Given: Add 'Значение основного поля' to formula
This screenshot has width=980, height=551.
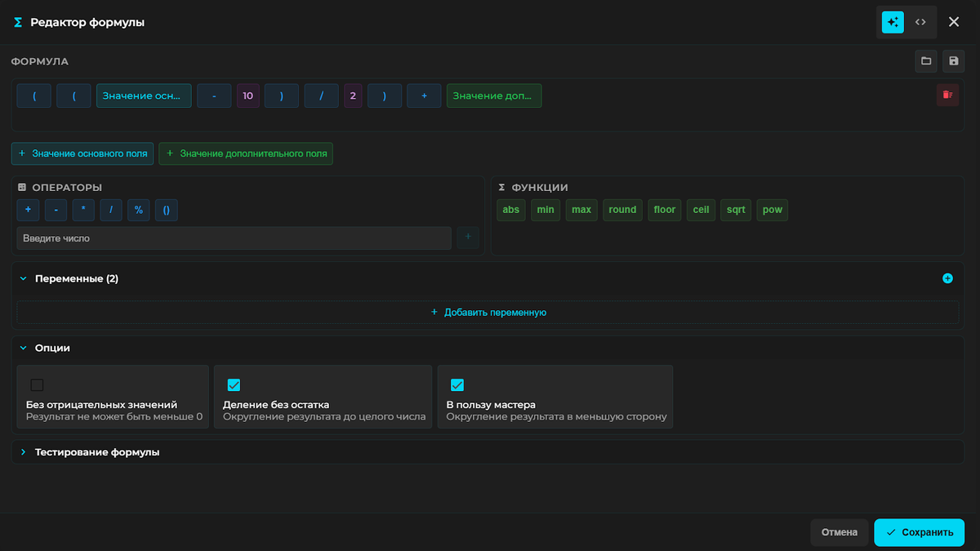Looking at the screenshot, I should click(82, 153).
